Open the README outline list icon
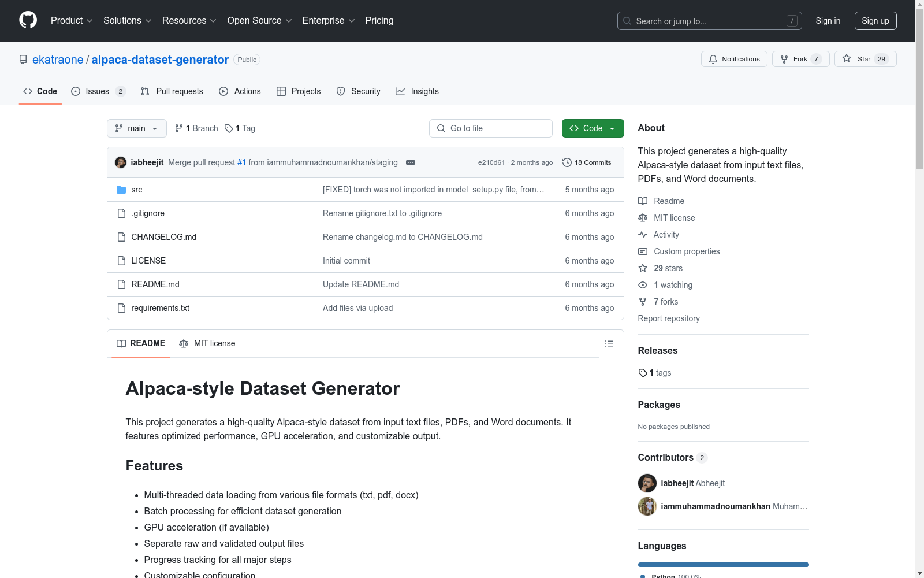 point(609,344)
